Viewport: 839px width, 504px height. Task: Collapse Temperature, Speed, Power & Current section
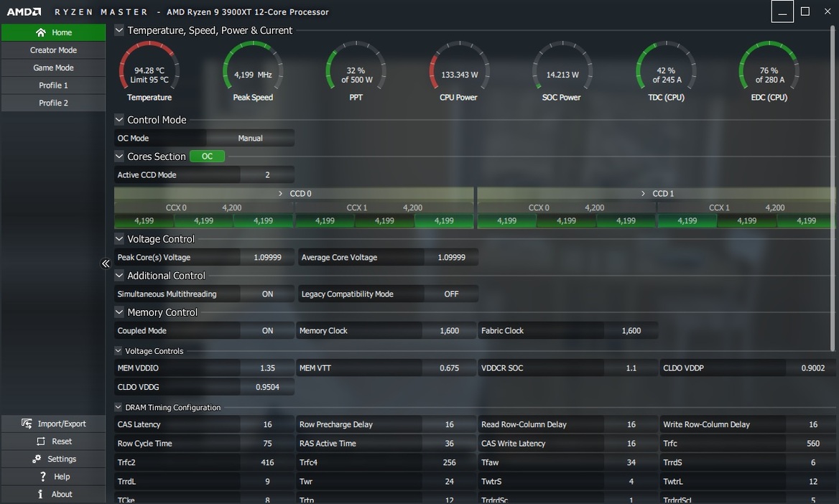(x=119, y=30)
